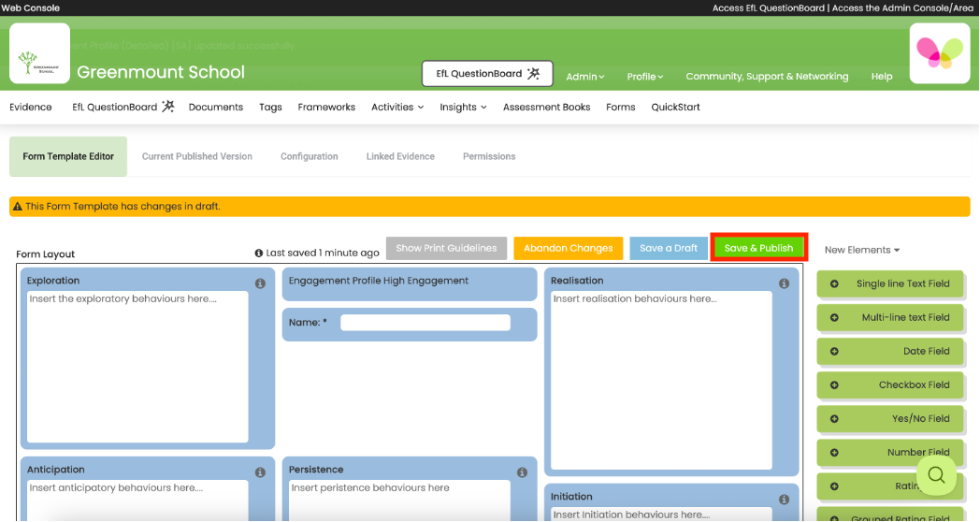Open the Linked Evidence tab
This screenshot has width=980, height=522.
pos(400,156)
